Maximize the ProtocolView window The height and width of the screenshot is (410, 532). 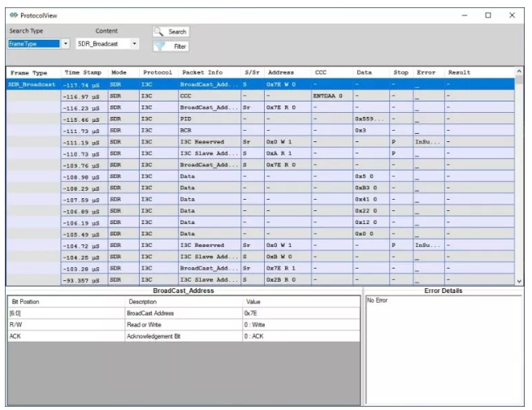[x=488, y=15]
